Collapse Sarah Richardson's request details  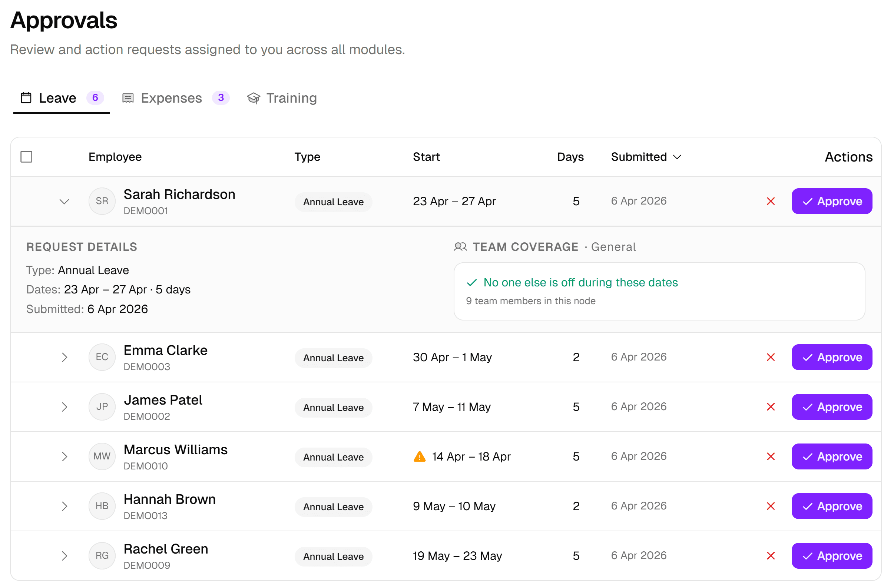tap(64, 201)
